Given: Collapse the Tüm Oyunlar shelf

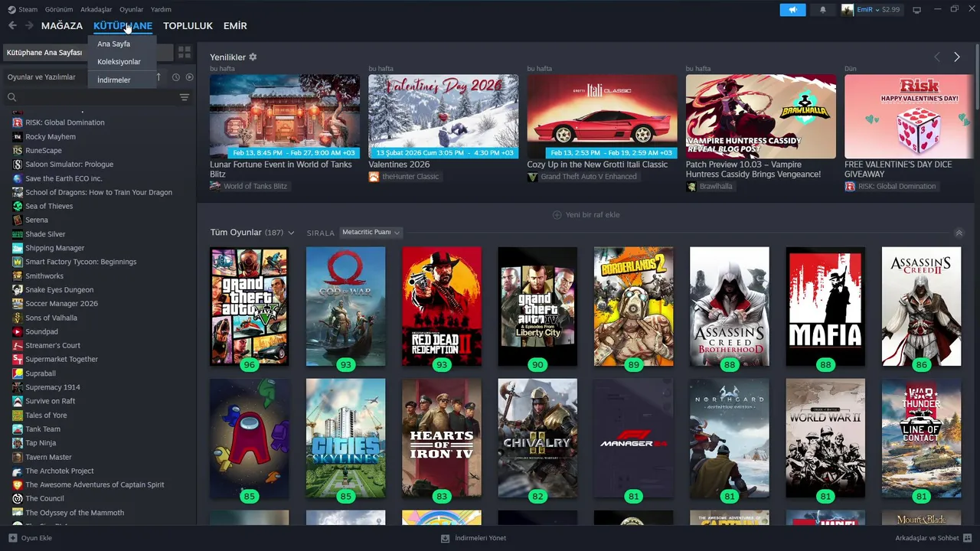Looking at the screenshot, I should click(959, 233).
